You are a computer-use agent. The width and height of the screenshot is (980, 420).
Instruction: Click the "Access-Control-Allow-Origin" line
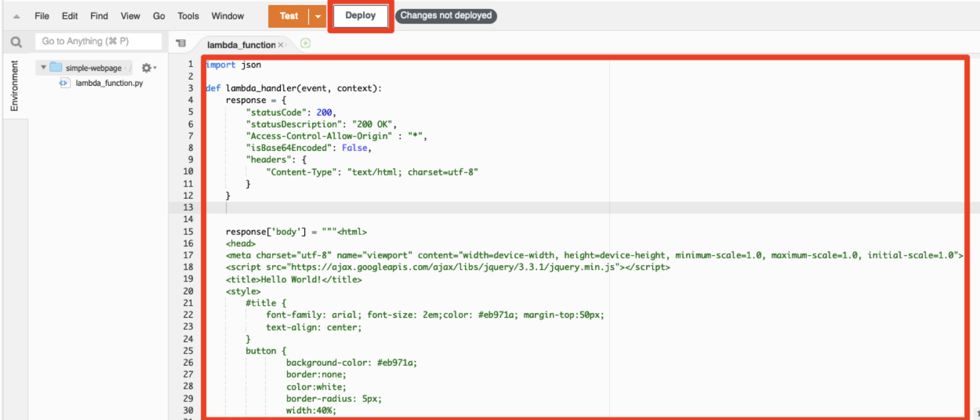(x=337, y=136)
